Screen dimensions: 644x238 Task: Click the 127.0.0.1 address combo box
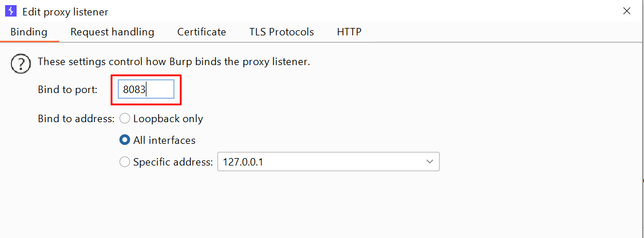[x=320, y=162]
